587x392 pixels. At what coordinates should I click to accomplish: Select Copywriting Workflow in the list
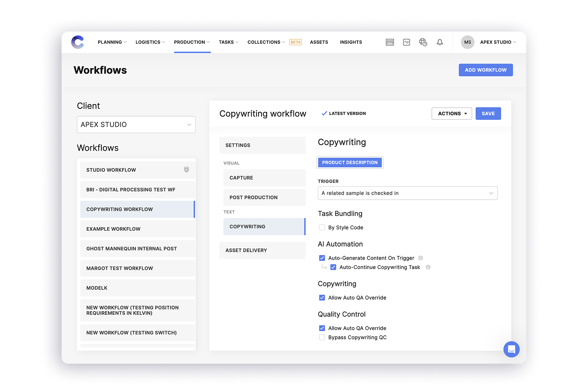138,209
